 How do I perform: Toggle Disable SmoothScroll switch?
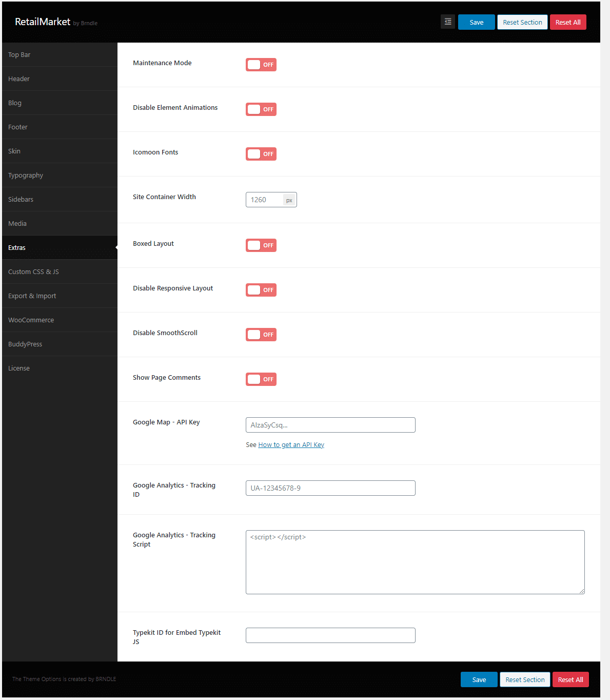click(261, 335)
